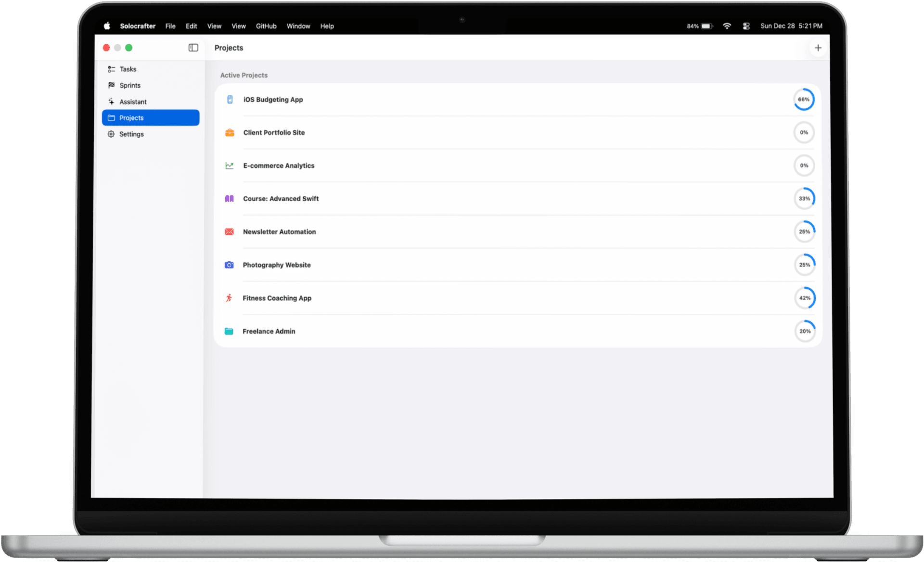Click the camera icon for Photography Website

coord(230,265)
